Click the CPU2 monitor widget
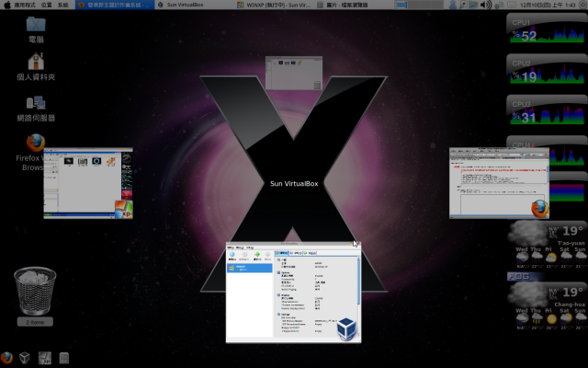 [548, 70]
